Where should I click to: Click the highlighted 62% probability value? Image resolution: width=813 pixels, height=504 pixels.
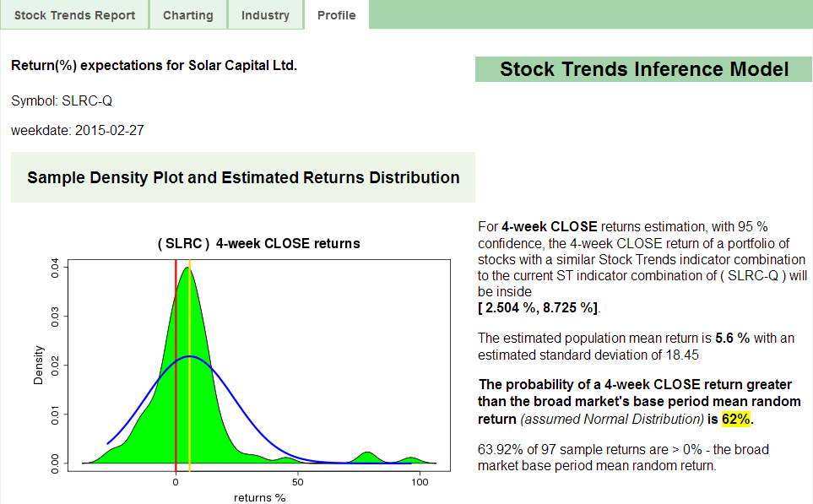tap(735, 419)
